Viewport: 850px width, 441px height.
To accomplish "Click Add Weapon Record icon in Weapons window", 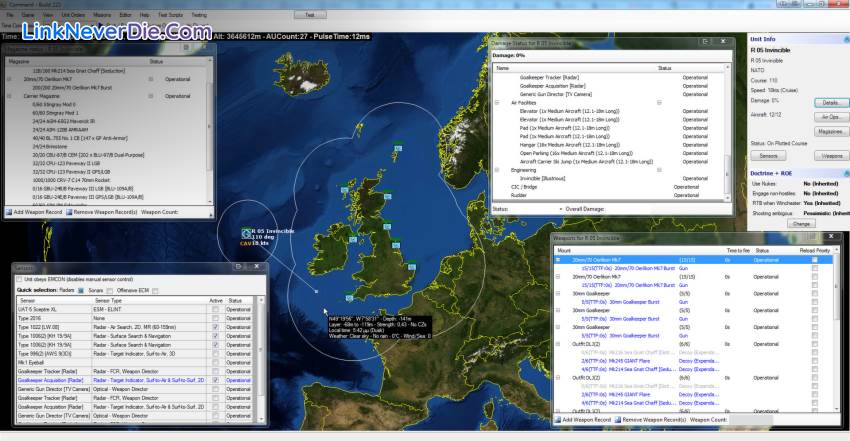I will pos(557,420).
